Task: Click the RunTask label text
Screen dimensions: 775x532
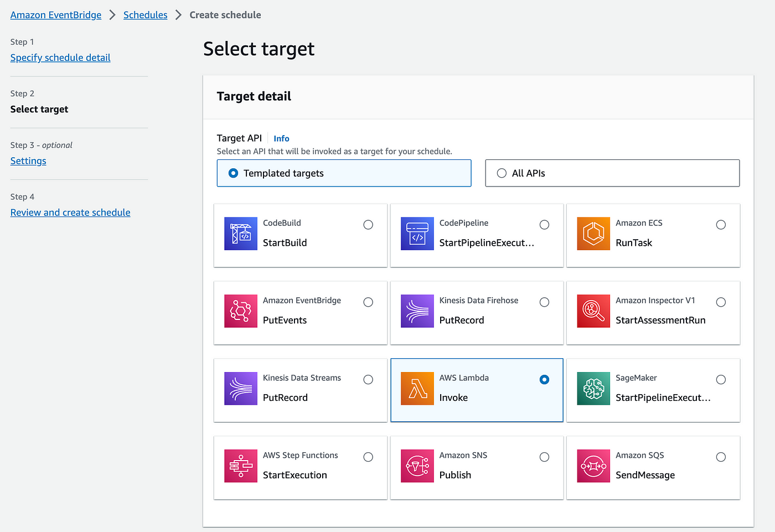Action: [x=634, y=242]
